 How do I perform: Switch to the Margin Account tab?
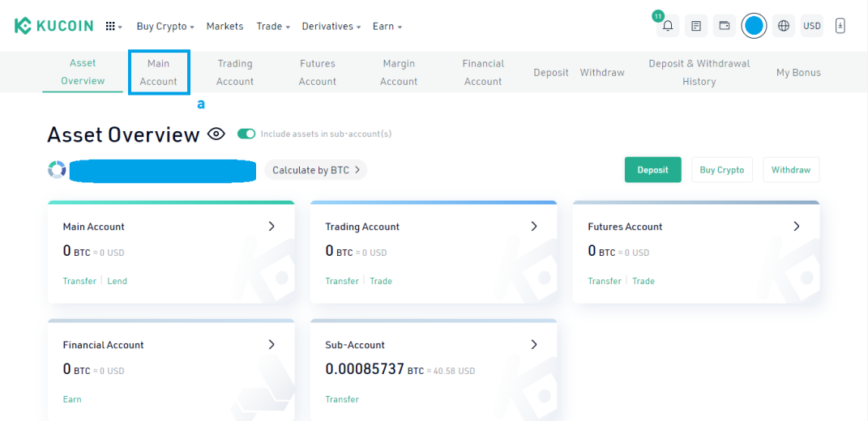(x=399, y=73)
